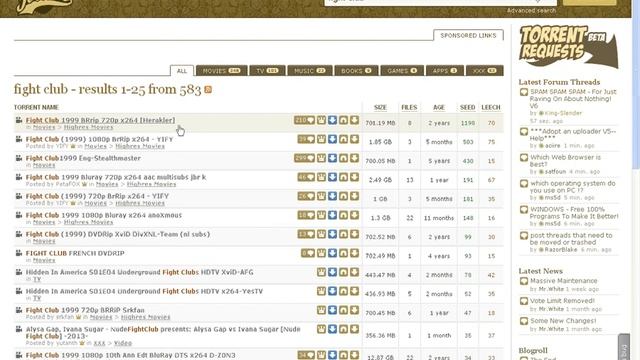Sort results by SEED column header
The width and height of the screenshot is (640, 360).
(x=468, y=107)
